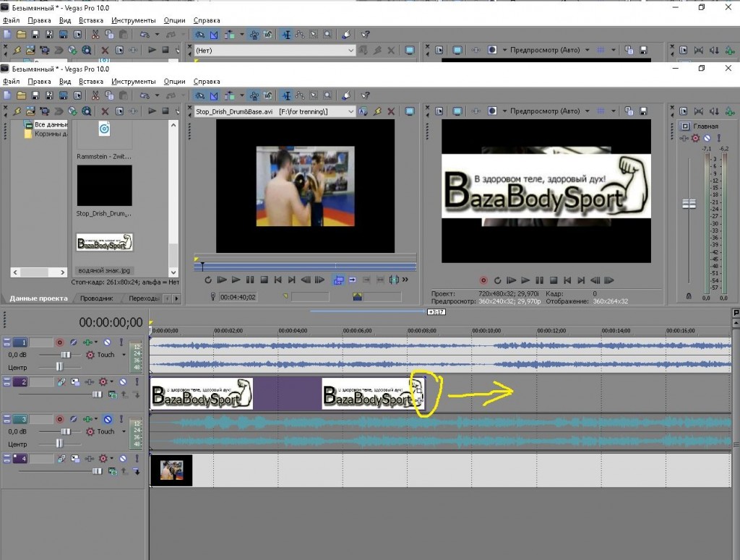Click Copy Snapshot icon in front window preview toolbar
This screenshot has width=740, height=560.
629,111
